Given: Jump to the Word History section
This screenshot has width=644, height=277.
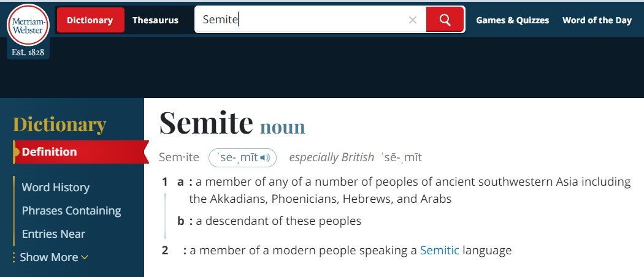Looking at the screenshot, I should coord(56,188).
